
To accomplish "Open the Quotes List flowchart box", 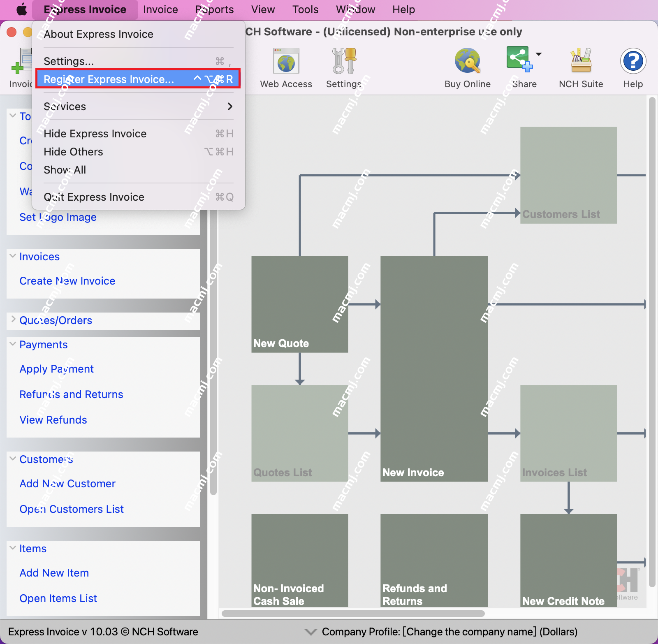I will 300,433.
